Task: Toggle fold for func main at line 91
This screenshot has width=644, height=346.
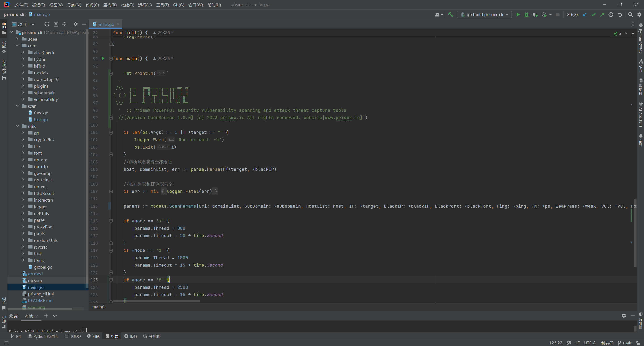Action: point(111,59)
